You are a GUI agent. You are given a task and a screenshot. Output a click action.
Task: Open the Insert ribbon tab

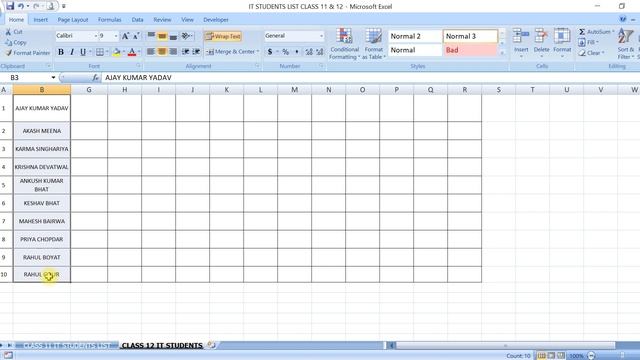click(40, 20)
